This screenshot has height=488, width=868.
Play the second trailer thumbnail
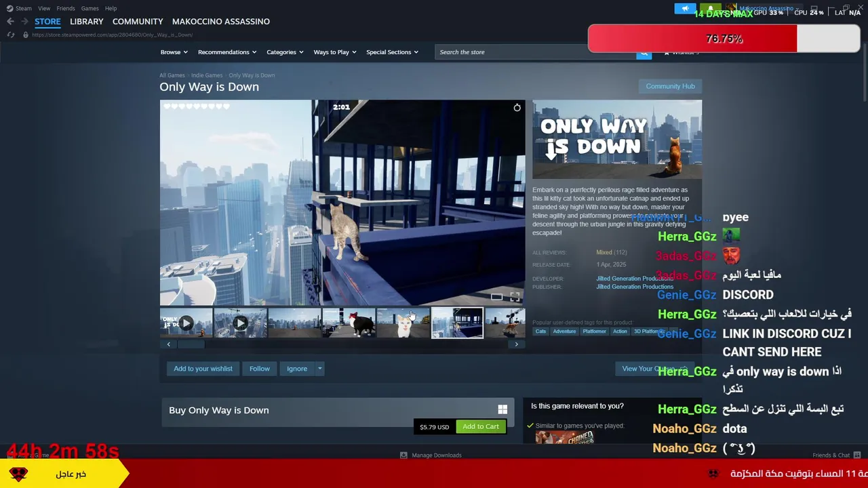pos(240,323)
